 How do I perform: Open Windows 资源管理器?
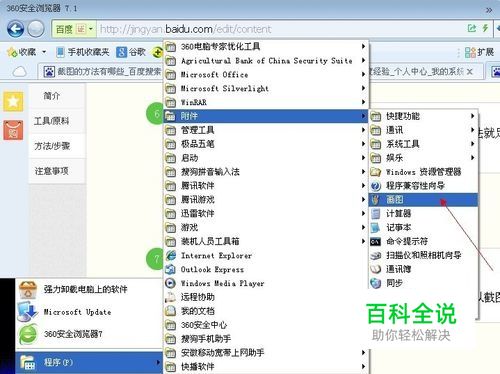pos(423,172)
